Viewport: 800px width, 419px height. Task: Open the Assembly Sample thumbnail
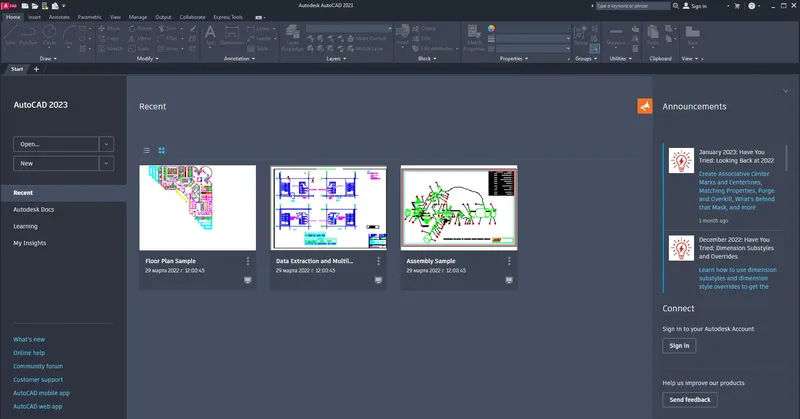459,208
